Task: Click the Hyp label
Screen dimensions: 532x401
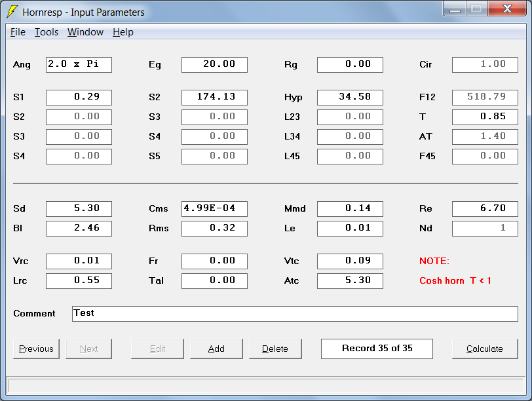Action: pyautogui.click(x=293, y=98)
